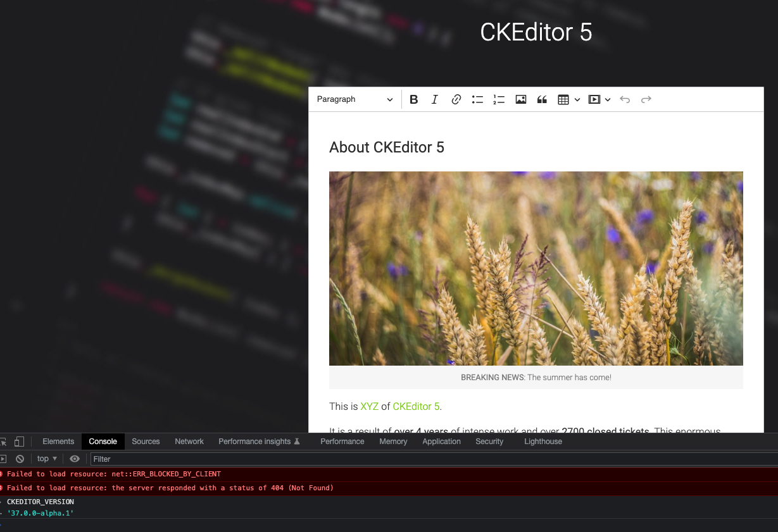Follow the green XYZ link

[369, 406]
